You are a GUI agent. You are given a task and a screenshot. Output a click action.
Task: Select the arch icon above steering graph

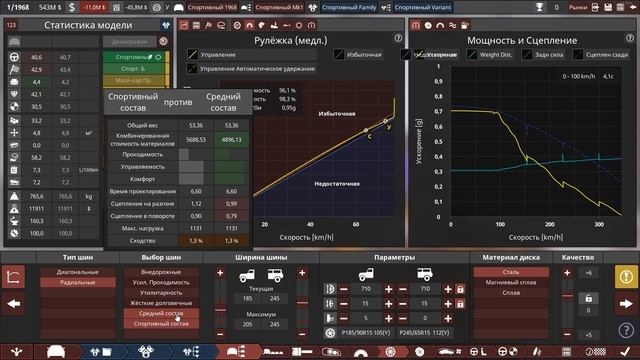(249, 25)
